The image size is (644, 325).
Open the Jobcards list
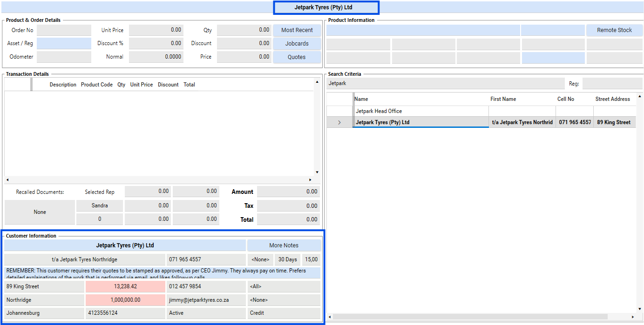[297, 44]
